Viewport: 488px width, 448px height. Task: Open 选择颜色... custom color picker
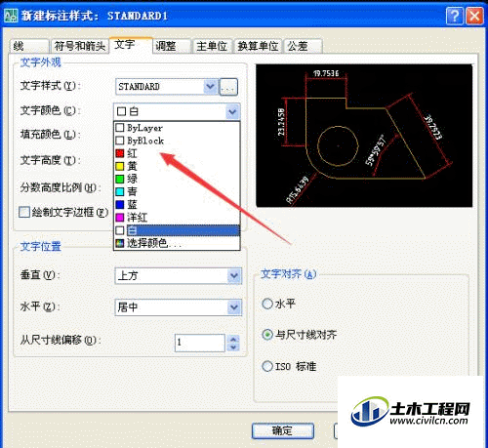pos(177,243)
